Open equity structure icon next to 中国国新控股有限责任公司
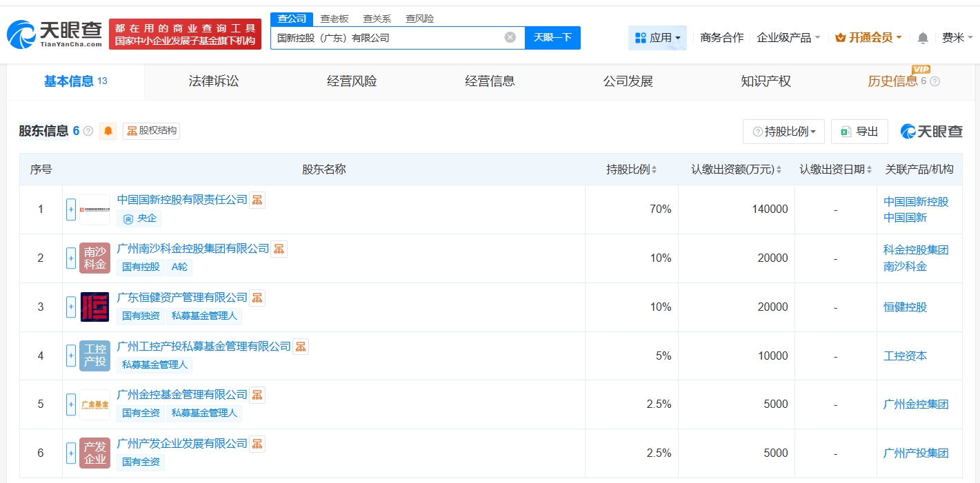Screen dimensions: 980x483 [x=257, y=201]
